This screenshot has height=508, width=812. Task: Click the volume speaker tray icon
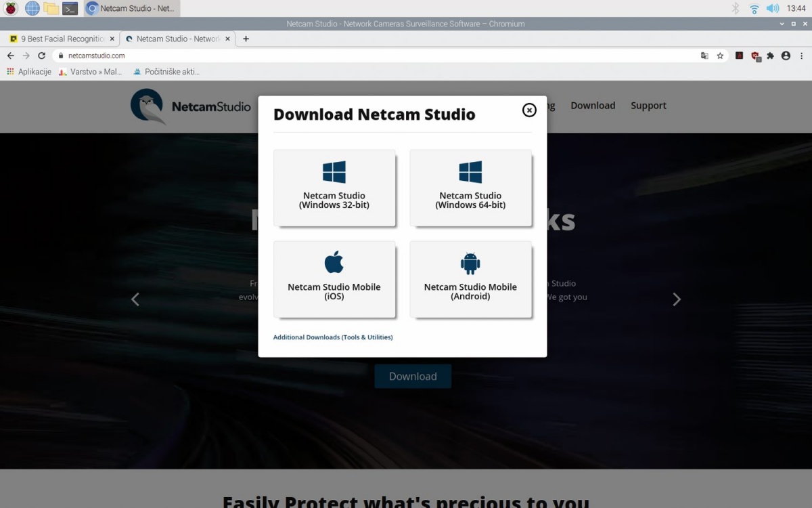[772, 8]
